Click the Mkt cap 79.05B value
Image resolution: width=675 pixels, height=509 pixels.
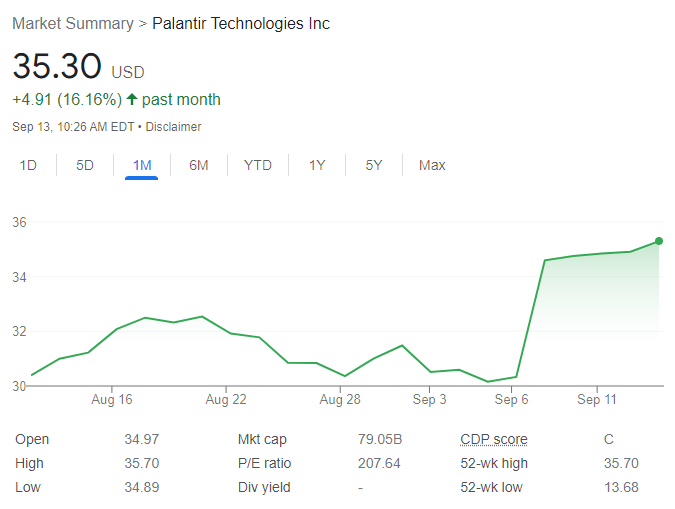[x=379, y=439]
